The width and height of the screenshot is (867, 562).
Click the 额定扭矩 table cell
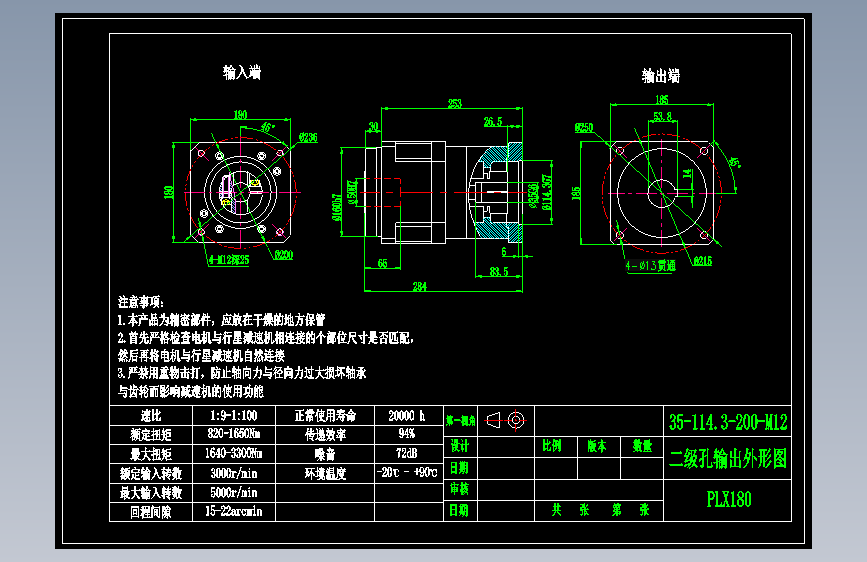point(151,435)
